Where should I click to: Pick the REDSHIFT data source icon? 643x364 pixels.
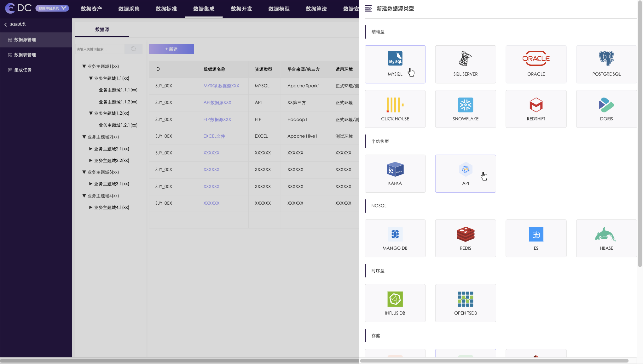[536, 105]
